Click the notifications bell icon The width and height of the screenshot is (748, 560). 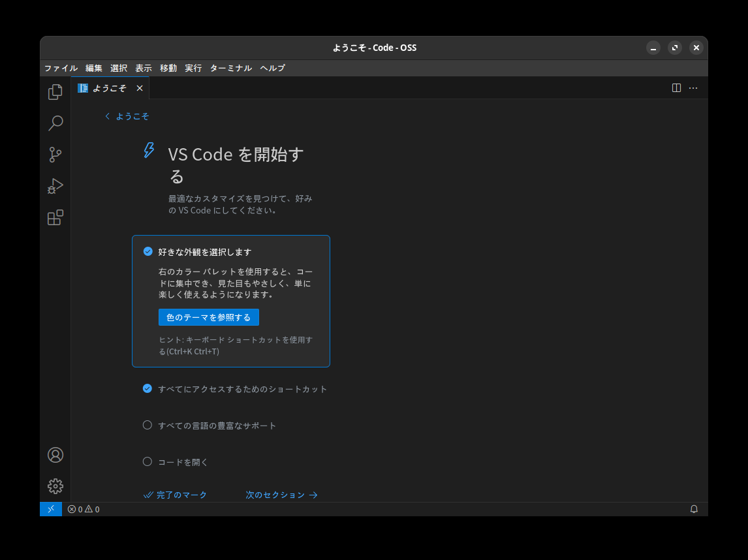point(694,509)
